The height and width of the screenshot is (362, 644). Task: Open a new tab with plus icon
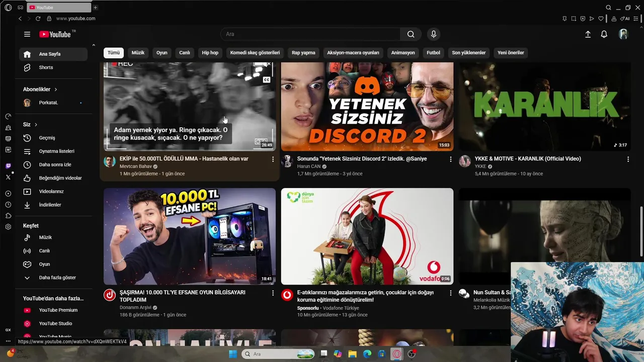96,8
